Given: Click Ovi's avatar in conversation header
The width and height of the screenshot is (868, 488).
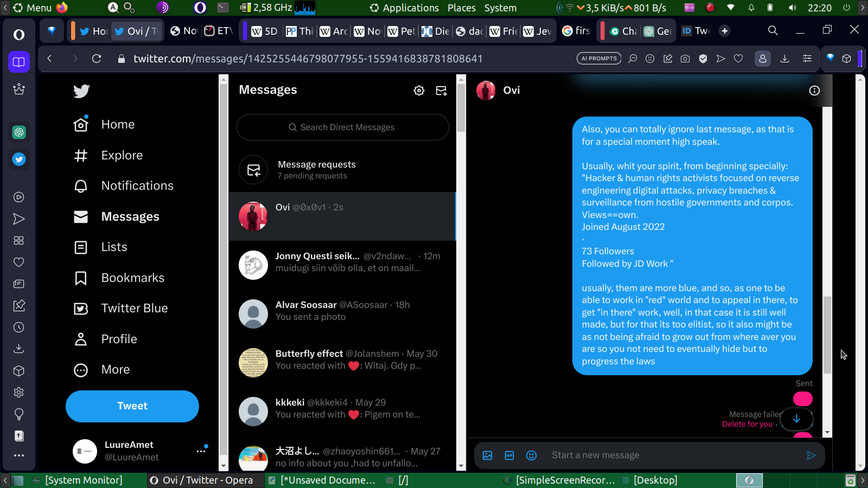Looking at the screenshot, I should point(486,91).
